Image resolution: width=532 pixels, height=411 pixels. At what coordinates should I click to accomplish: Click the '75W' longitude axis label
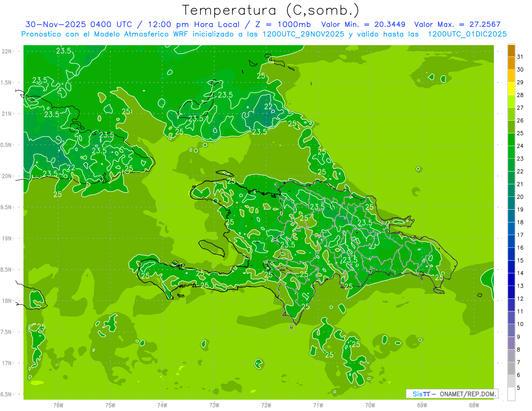click(110, 405)
